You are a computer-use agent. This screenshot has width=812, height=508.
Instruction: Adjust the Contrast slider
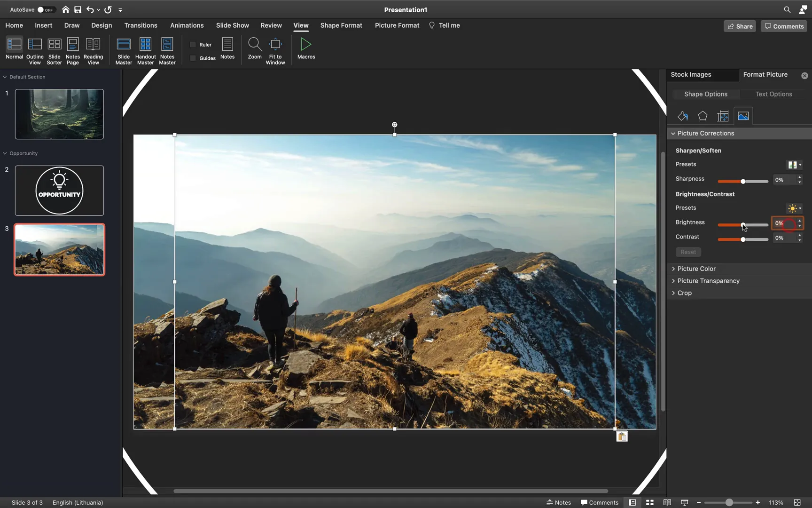743,239
